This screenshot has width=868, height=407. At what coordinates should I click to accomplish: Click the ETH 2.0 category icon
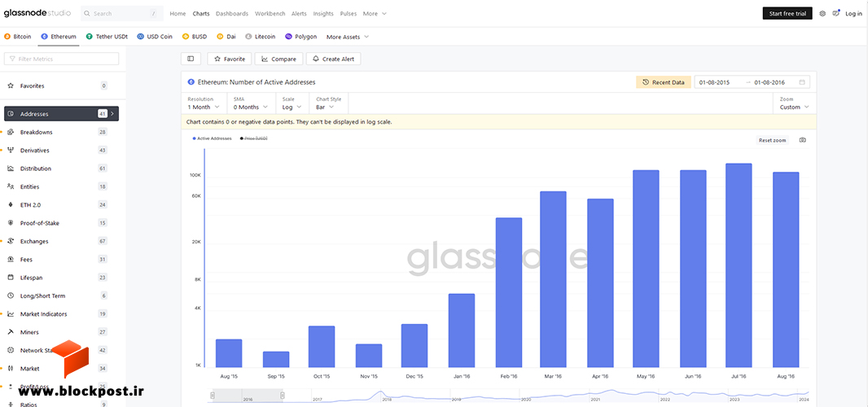click(11, 205)
